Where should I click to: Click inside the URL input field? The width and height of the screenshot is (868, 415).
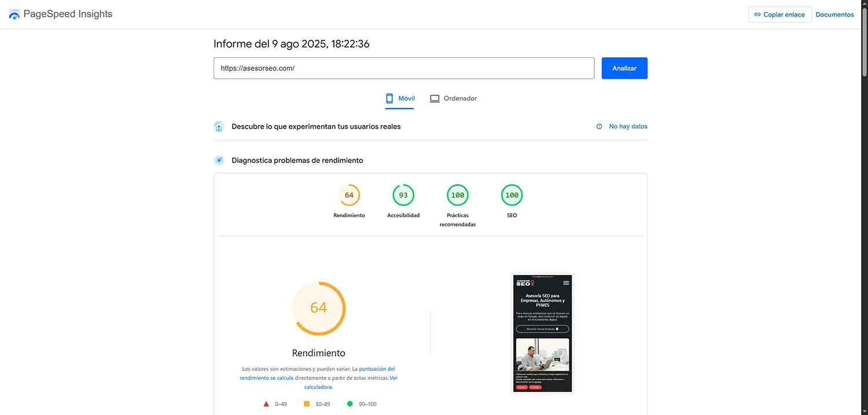click(x=404, y=68)
